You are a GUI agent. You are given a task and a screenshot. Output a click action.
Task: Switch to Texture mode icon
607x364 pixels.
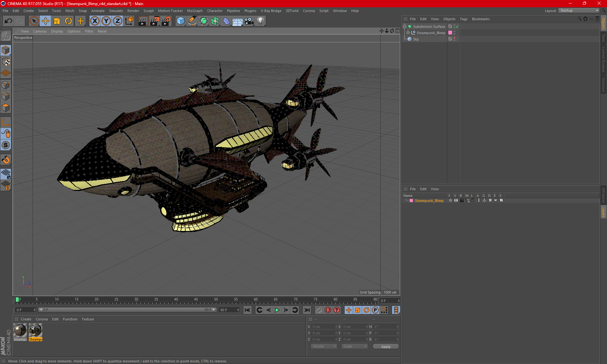[x=6, y=62]
